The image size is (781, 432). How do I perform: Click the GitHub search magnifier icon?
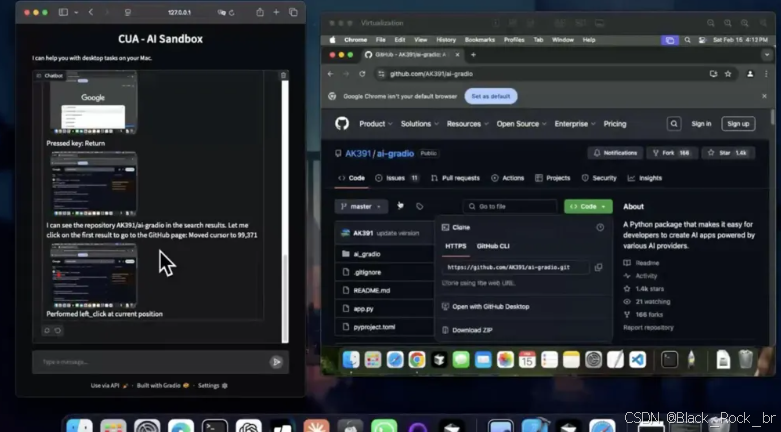pos(674,124)
